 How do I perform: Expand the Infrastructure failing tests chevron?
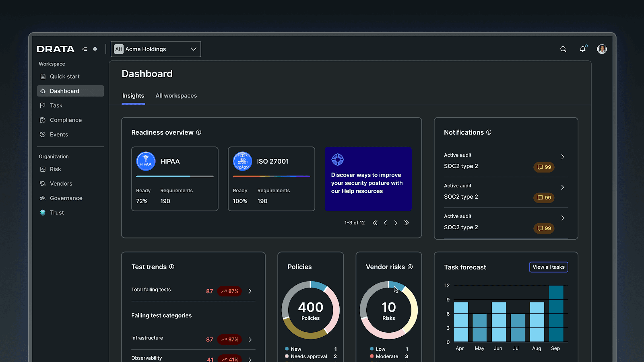click(250, 339)
